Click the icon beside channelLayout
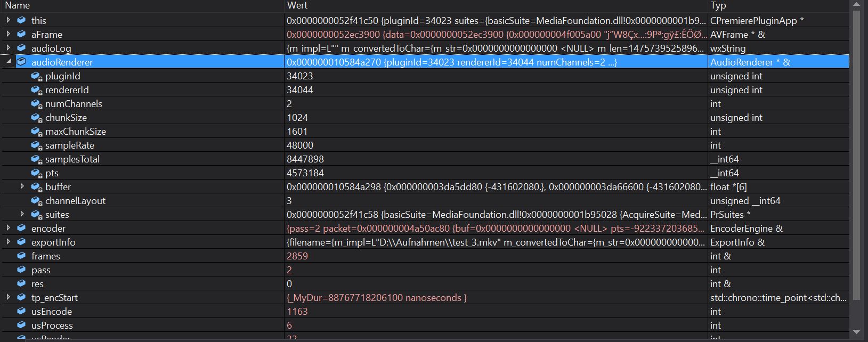 (36, 201)
